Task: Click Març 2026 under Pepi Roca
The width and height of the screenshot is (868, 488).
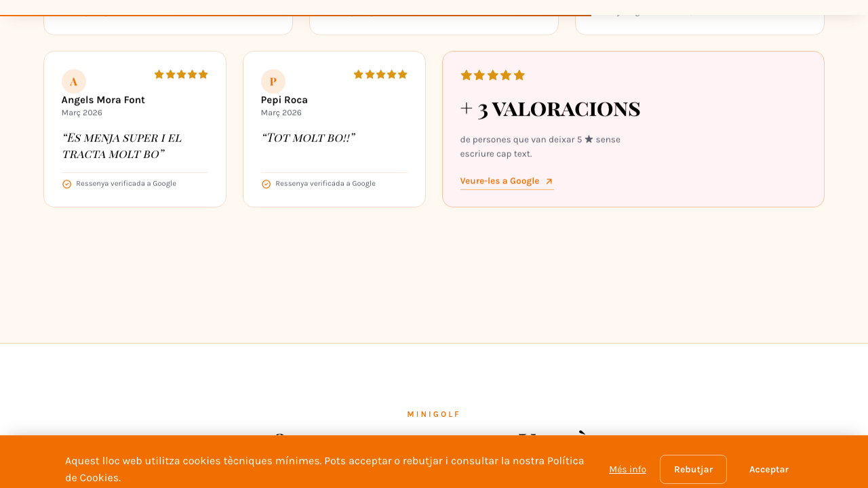Action: 281,113
